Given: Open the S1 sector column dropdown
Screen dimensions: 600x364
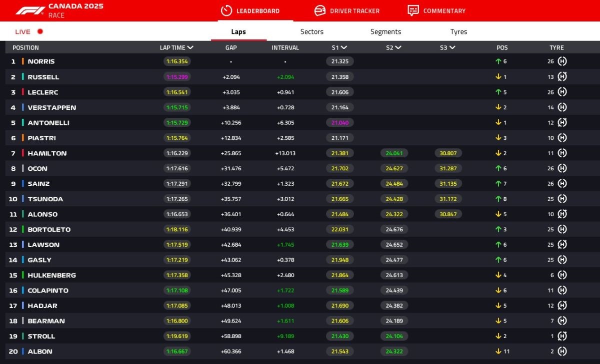Looking at the screenshot, I should pyautogui.click(x=344, y=48).
